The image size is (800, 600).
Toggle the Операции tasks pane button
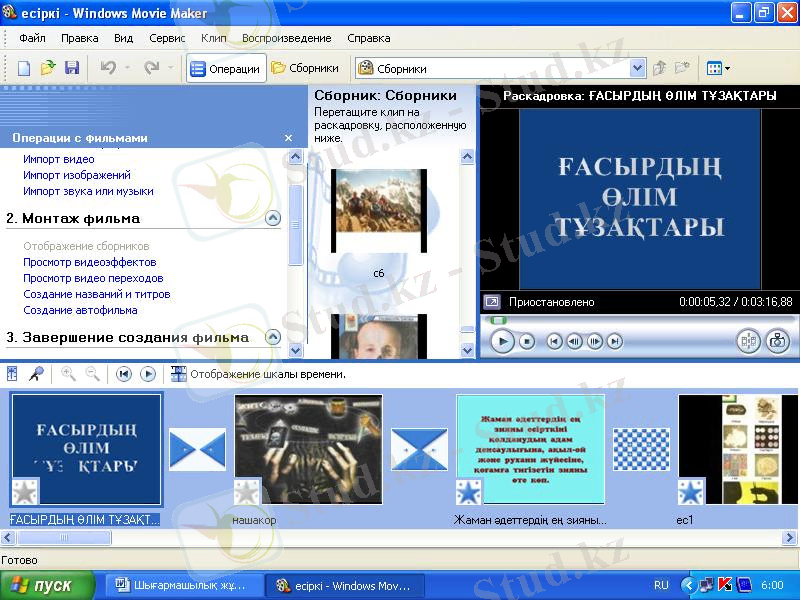click(x=226, y=69)
